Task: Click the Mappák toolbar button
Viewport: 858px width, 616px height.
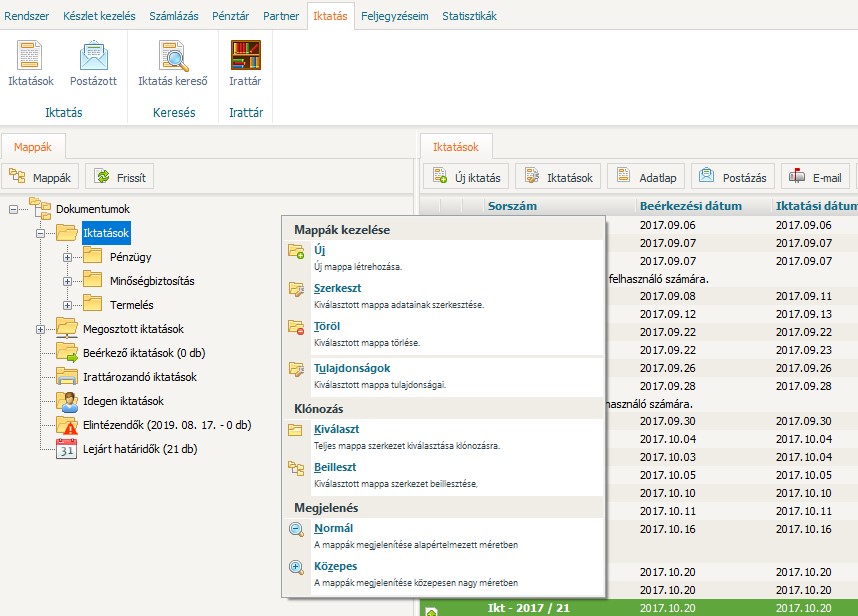Action: [41, 177]
